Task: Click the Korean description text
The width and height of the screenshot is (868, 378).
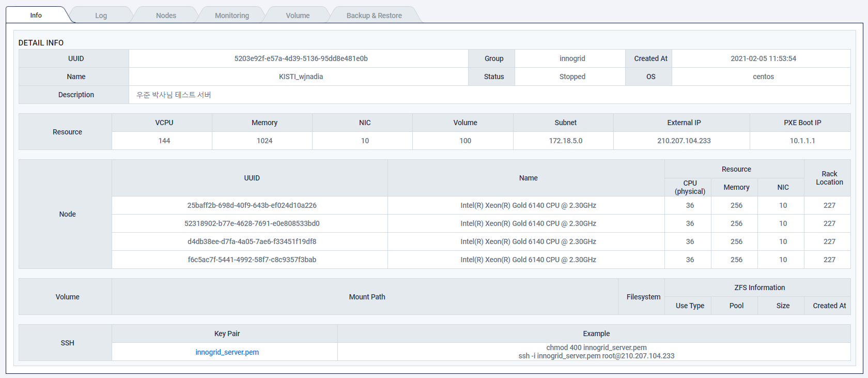Action: coord(174,95)
